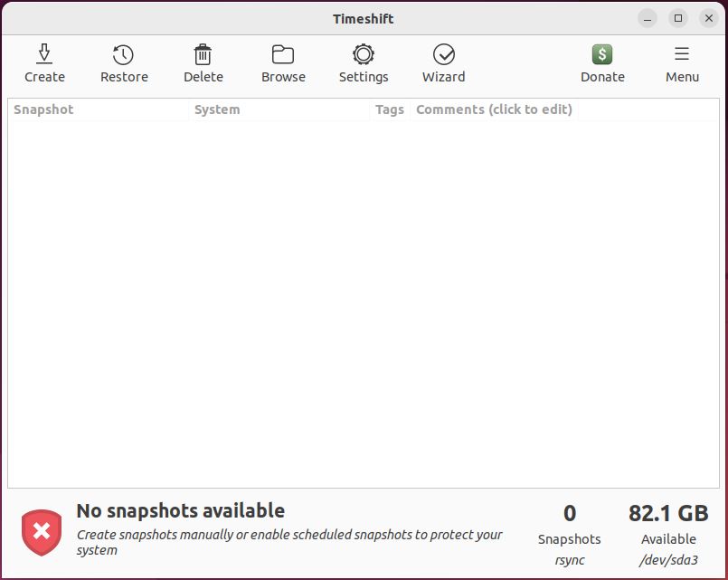Close the Timeshift window
728x580 pixels.
[709, 18]
